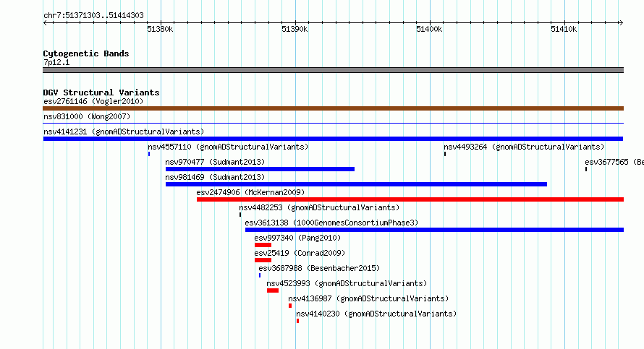Open the nsv4136987 gnomAD variant label

pyautogui.click(x=368, y=298)
